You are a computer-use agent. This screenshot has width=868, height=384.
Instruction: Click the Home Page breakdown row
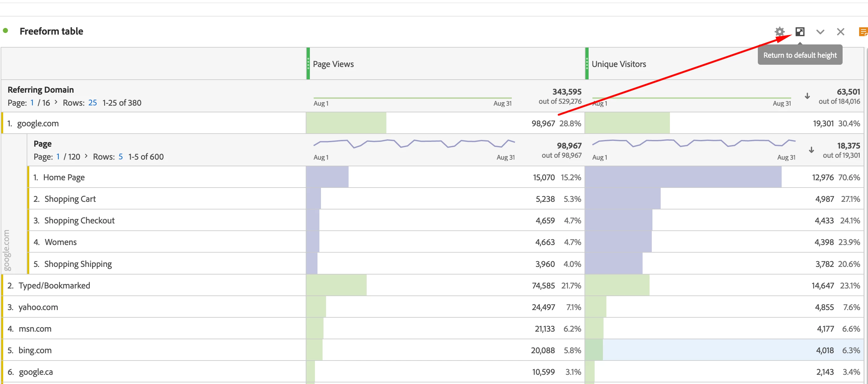tap(64, 177)
